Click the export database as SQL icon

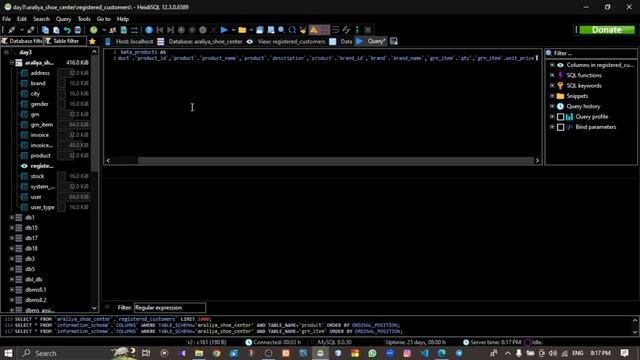tap(124, 30)
